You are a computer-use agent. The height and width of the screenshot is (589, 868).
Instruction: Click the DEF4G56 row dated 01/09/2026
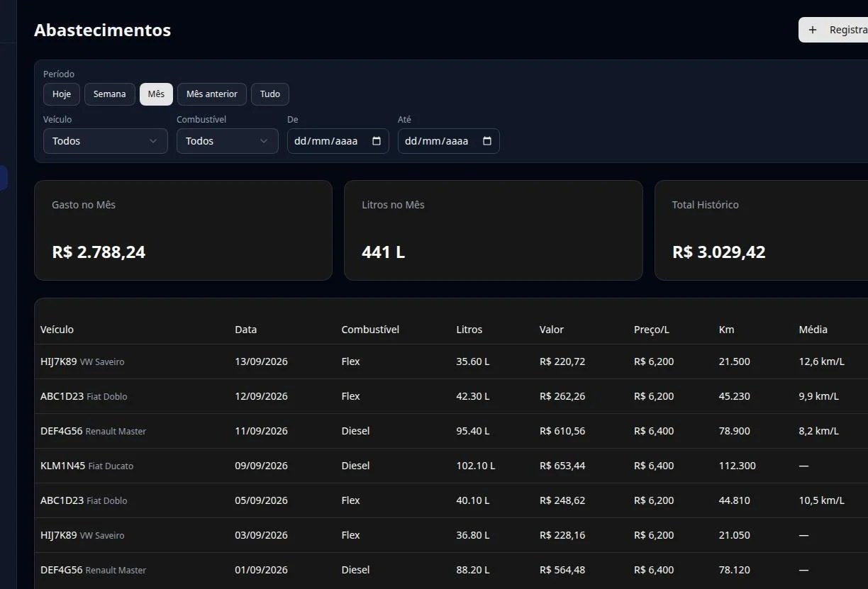pos(451,570)
